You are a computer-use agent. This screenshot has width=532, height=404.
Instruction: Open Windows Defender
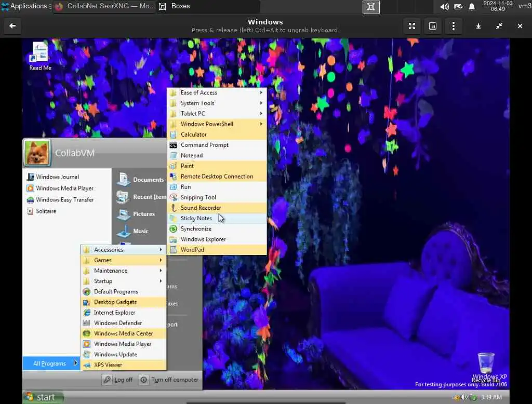[124, 323]
